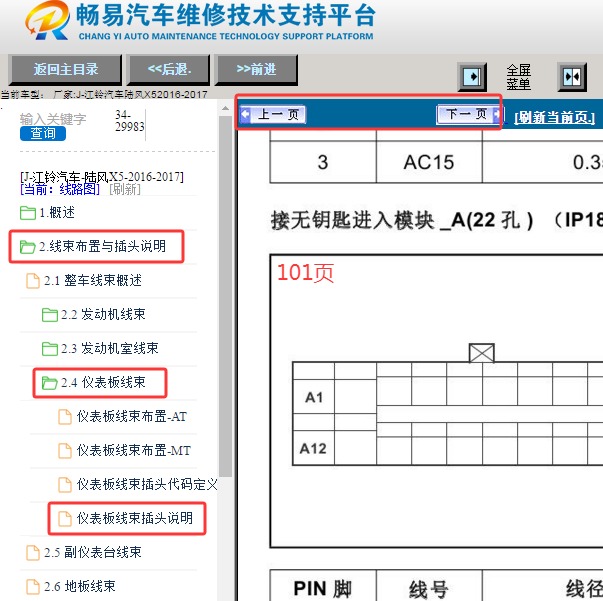Viewport: 603px width, 601px height.
Task: Click the A1 connector pin label
Action: (314, 397)
